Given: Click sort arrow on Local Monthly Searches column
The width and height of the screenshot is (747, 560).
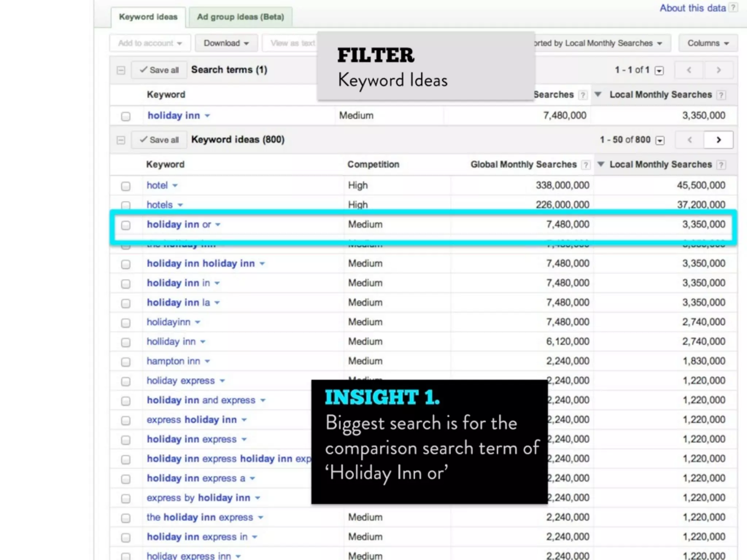Looking at the screenshot, I should [x=600, y=164].
